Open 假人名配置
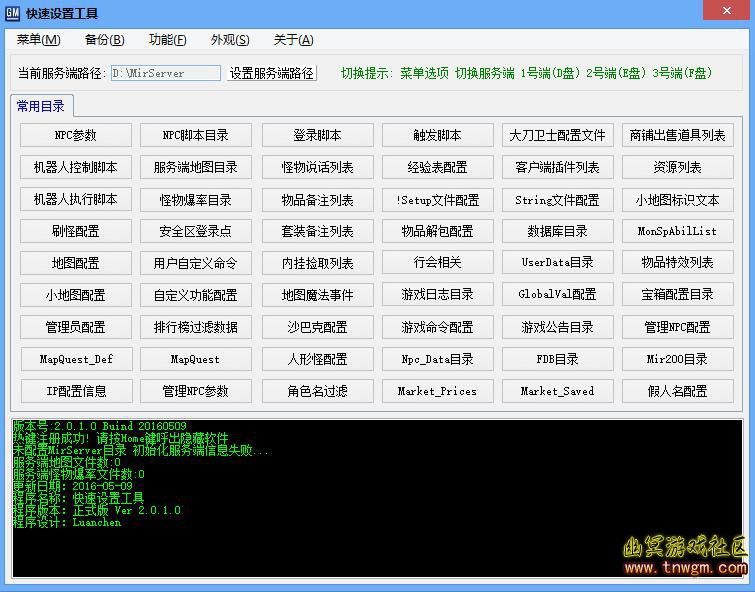Screen dimensions: 755x592 (x=677, y=391)
